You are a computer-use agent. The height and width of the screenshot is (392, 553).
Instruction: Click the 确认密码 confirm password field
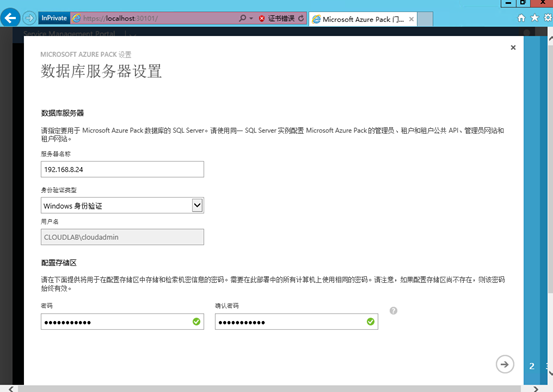297,322
